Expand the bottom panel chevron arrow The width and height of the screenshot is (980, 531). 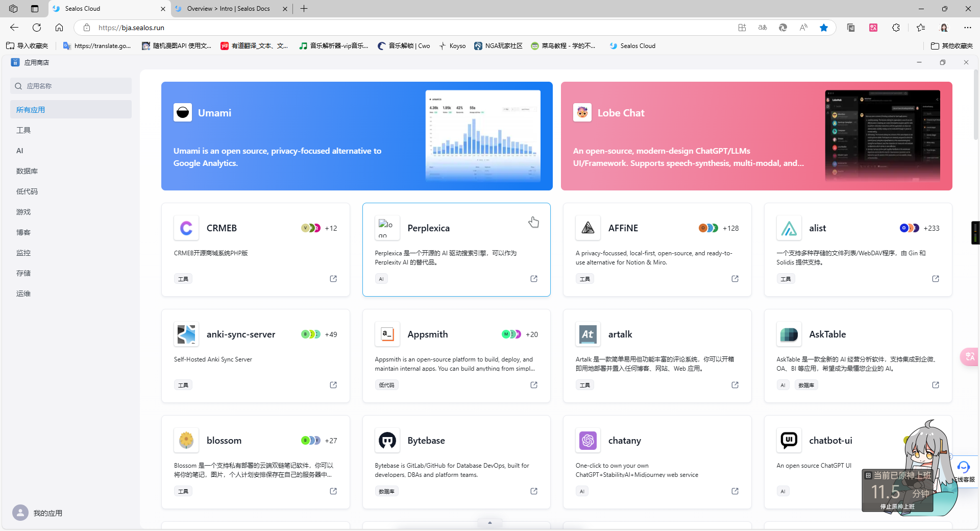(489, 522)
